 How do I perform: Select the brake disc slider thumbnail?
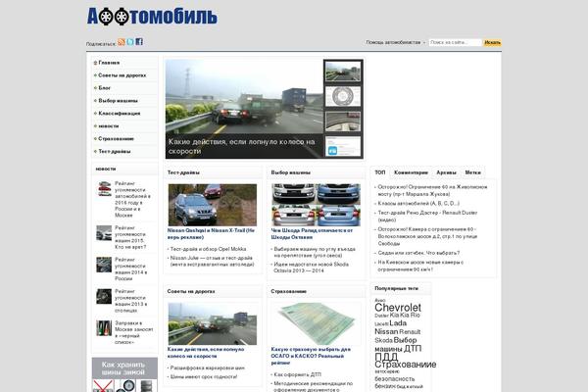pyautogui.click(x=342, y=98)
